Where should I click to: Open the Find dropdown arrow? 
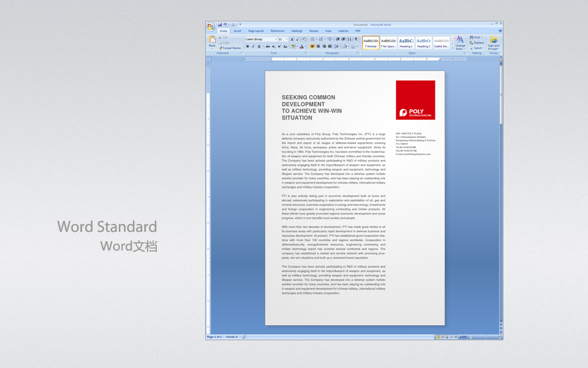[x=481, y=37]
